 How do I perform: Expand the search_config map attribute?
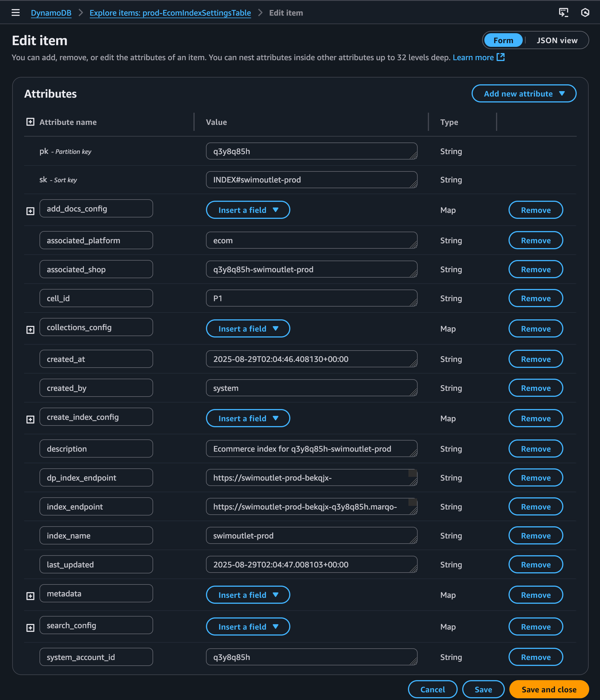30,628
